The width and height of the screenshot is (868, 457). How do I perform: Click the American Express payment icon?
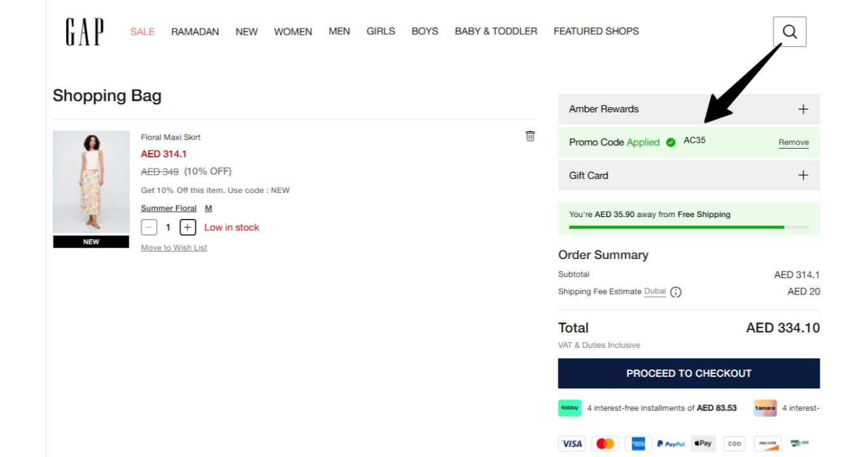[x=638, y=444]
